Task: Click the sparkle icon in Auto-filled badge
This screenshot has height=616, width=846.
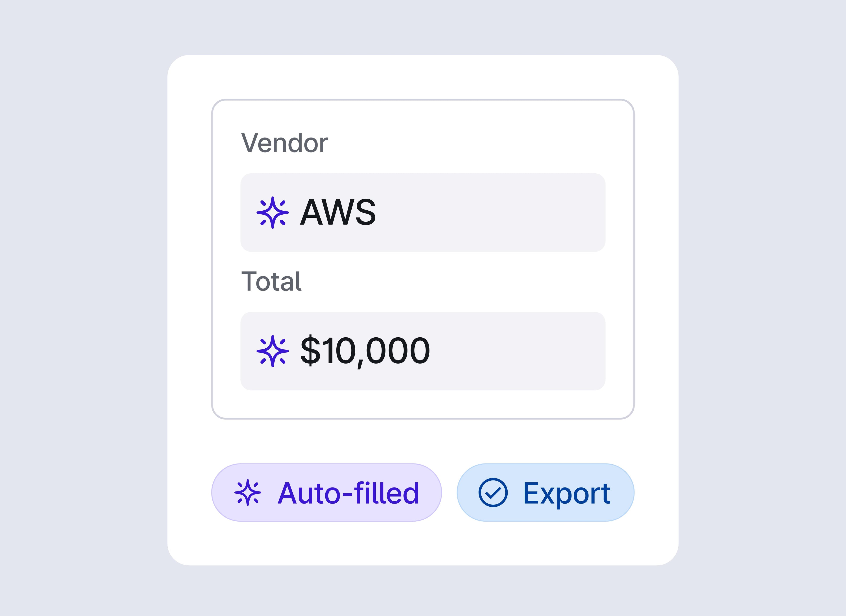Action: tap(247, 493)
